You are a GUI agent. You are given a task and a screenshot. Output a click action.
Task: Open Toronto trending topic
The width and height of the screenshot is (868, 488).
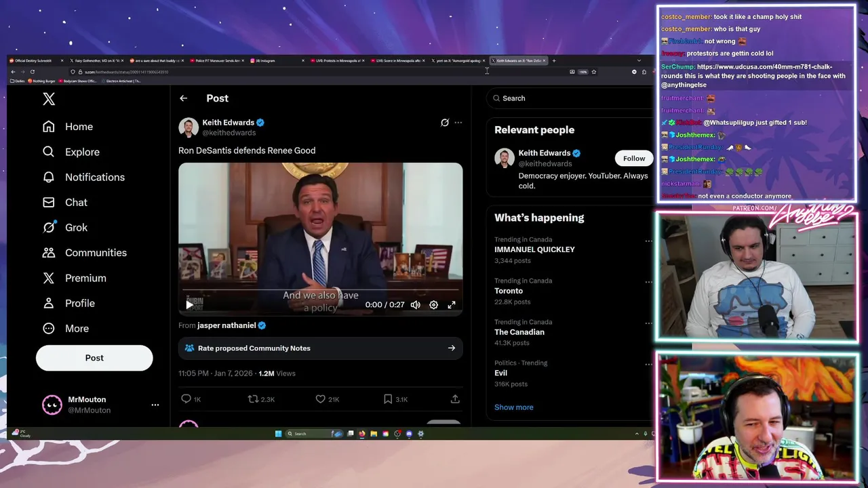509,291
